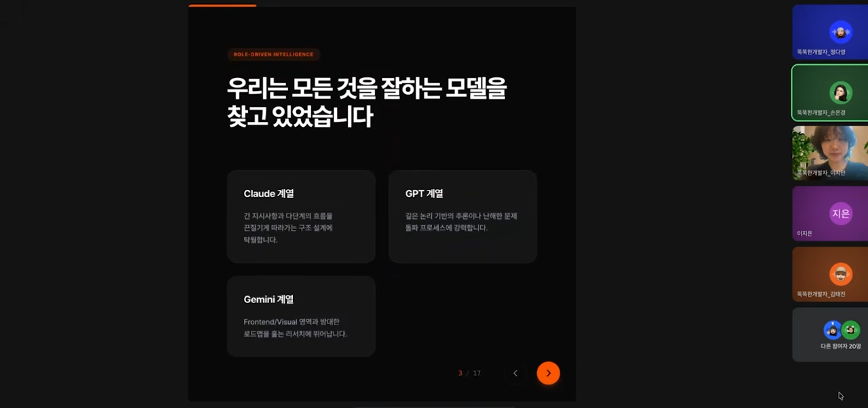
Task: Click the ROLE-DRIVEN INTELLIGENCE badge
Action: (273, 54)
